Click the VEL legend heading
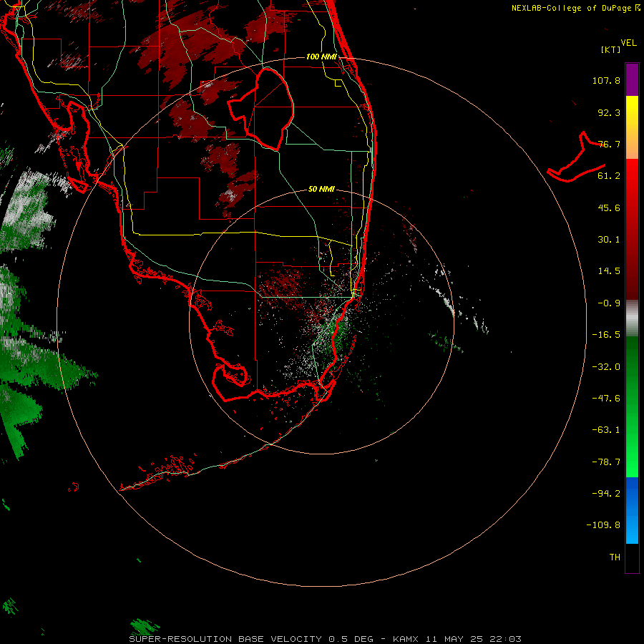Screen dimensions: 644x644 point(628,43)
